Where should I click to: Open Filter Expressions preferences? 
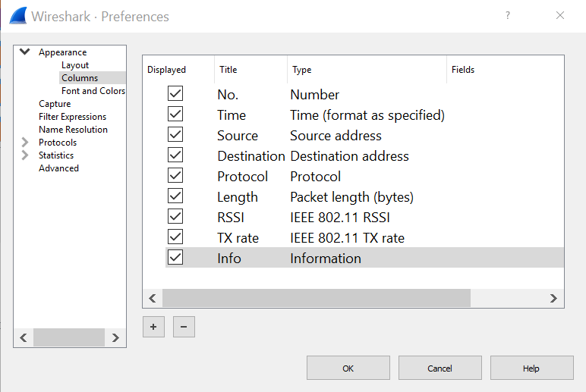click(x=72, y=117)
